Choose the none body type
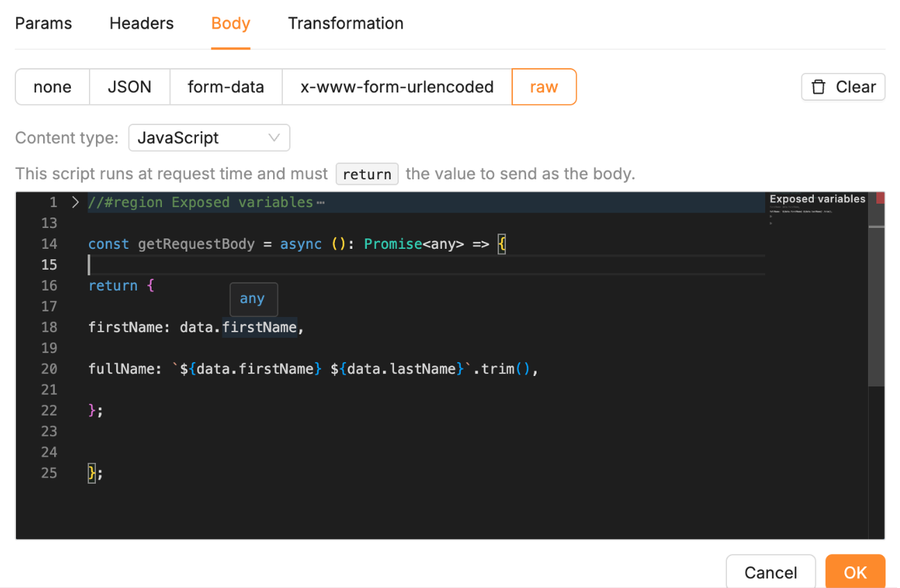The height and width of the screenshot is (588, 900). (x=52, y=87)
